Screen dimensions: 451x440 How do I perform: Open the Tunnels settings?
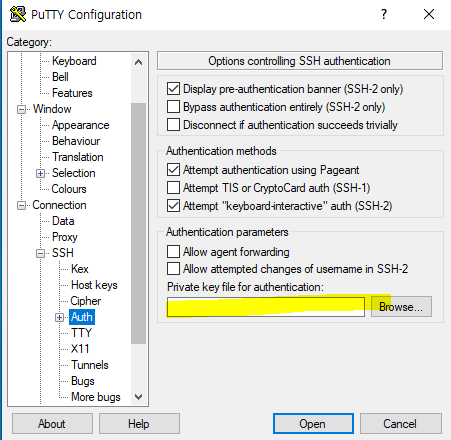[x=90, y=365]
